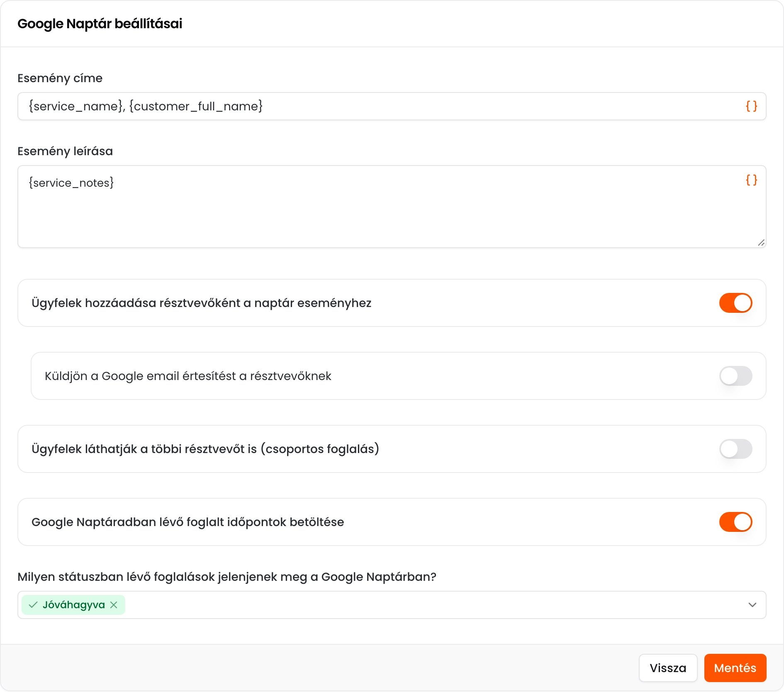Click the Esemény leírása label

click(65, 151)
